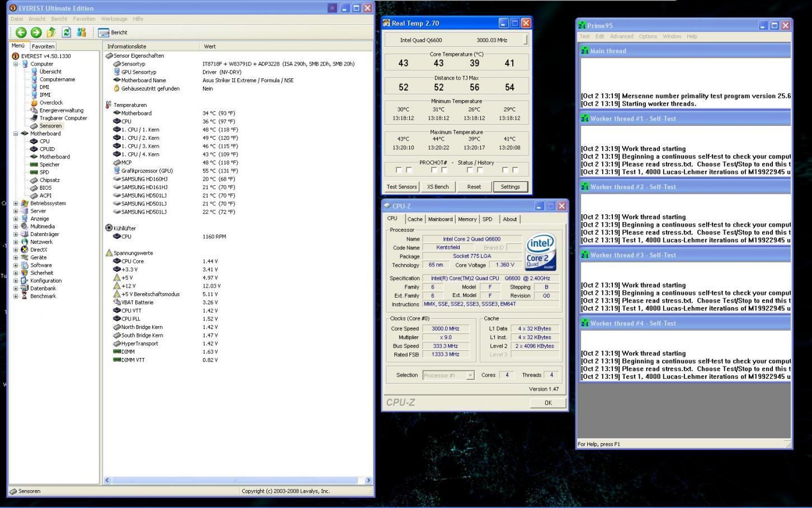Switch to Cache tab in CPU-Z
This screenshot has width=812, height=508.
[415, 219]
